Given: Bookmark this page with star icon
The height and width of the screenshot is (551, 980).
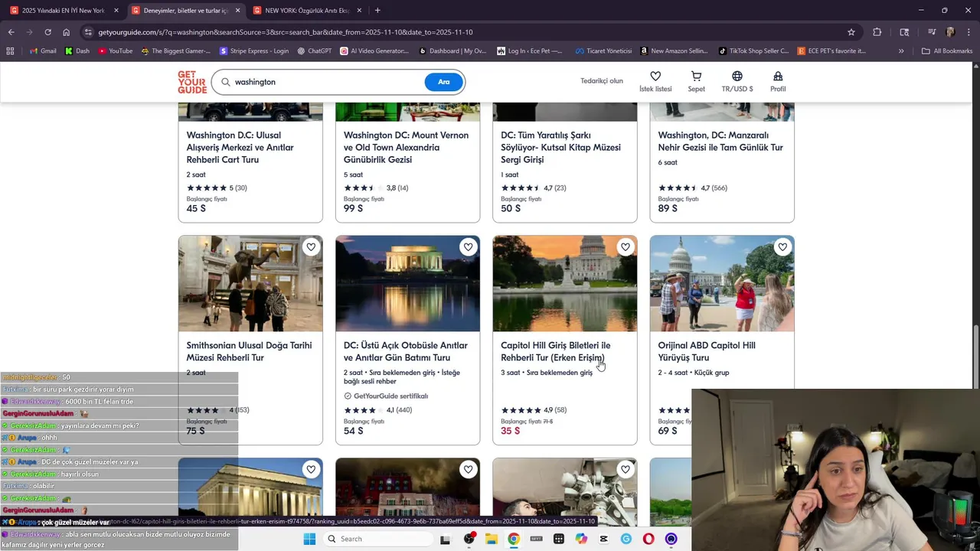Looking at the screenshot, I should pyautogui.click(x=851, y=32).
